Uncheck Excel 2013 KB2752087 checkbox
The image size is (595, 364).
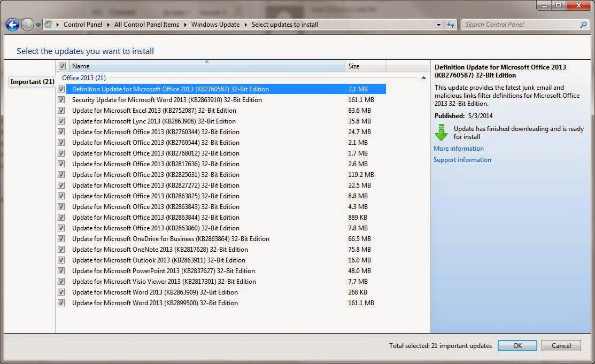[x=61, y=111]
